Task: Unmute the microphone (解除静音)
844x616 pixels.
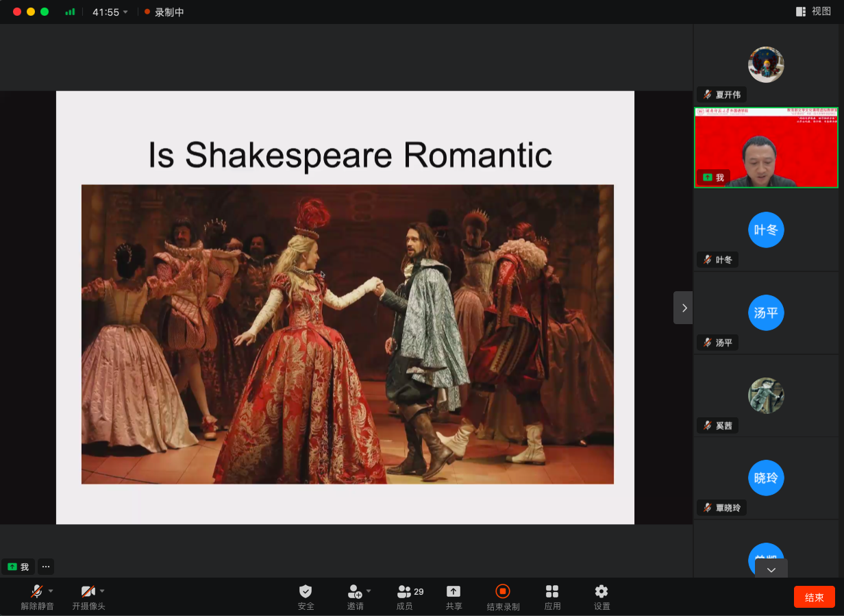Action: pos(36,591)
